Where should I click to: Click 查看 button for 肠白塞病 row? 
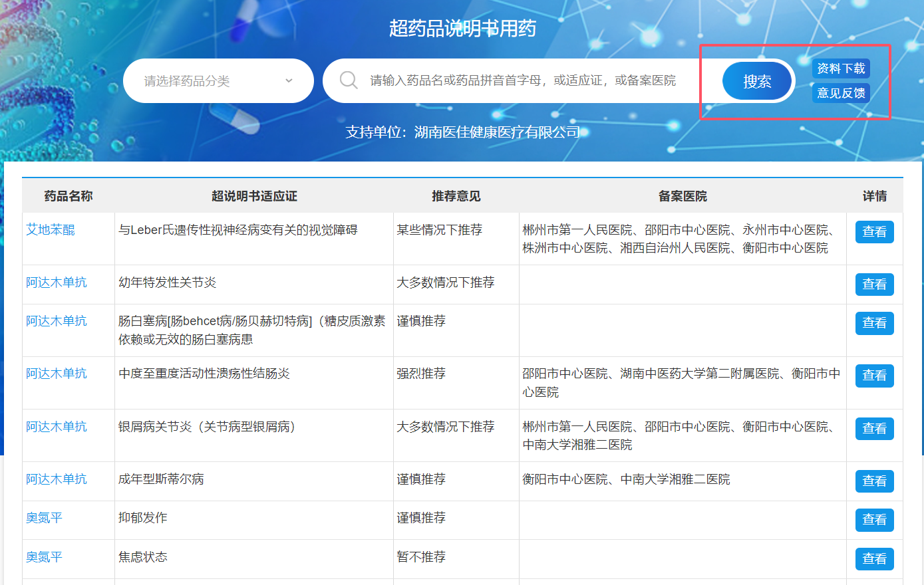(874, 323)
